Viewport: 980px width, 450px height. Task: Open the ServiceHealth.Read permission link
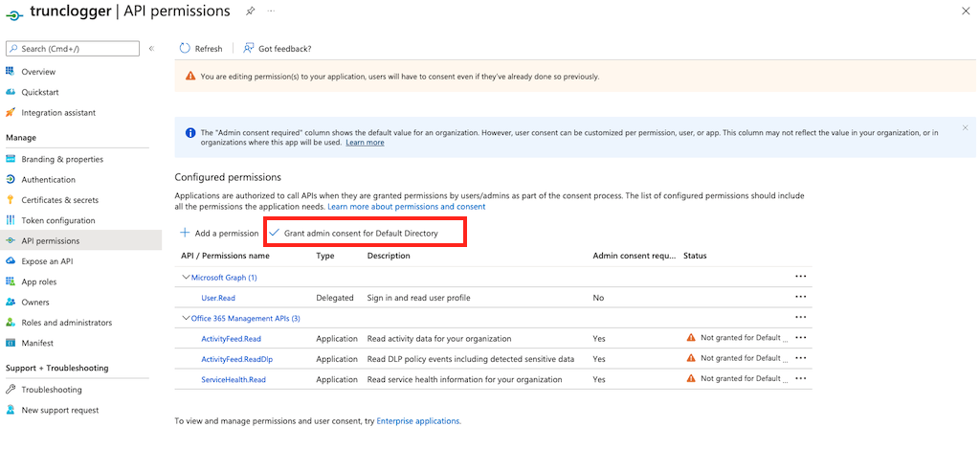[234, 379]
